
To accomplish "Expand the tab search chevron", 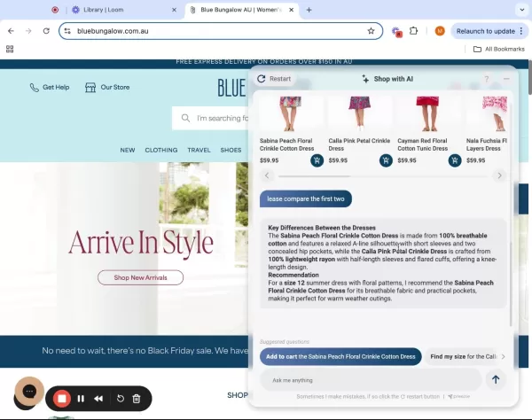I will (522, 10).
